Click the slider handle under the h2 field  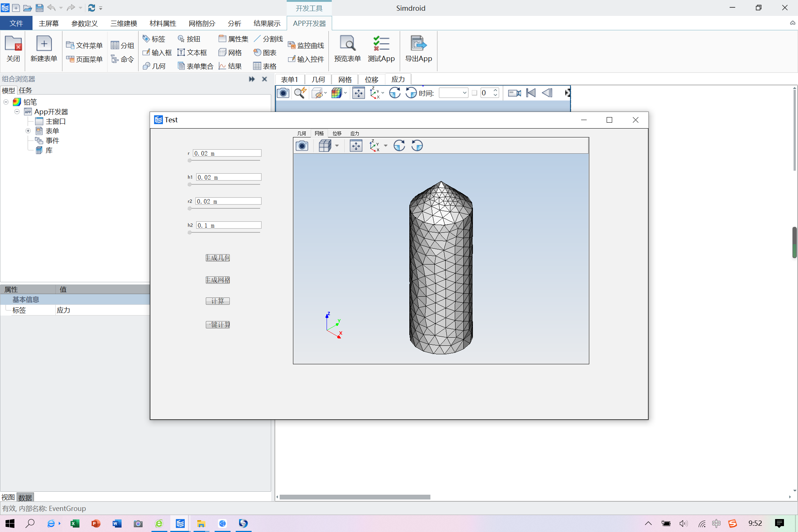point(190,233)
